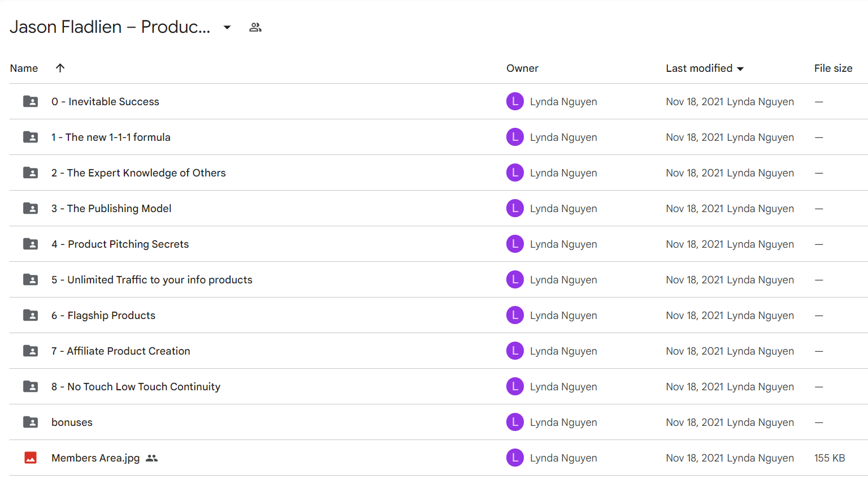
Task: Click the '6 - Flagship Products' folder icon
Action: click(x=31, y=315)
